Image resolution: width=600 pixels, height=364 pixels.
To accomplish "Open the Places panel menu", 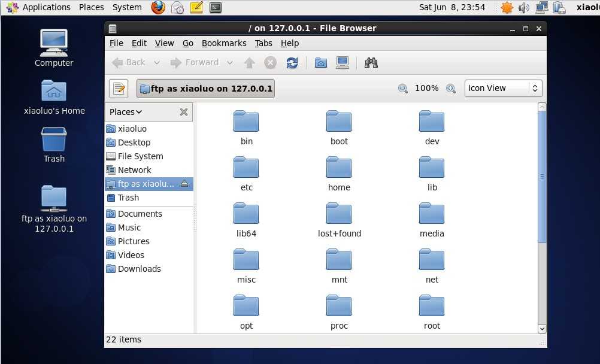I will (x=92, y=7).
